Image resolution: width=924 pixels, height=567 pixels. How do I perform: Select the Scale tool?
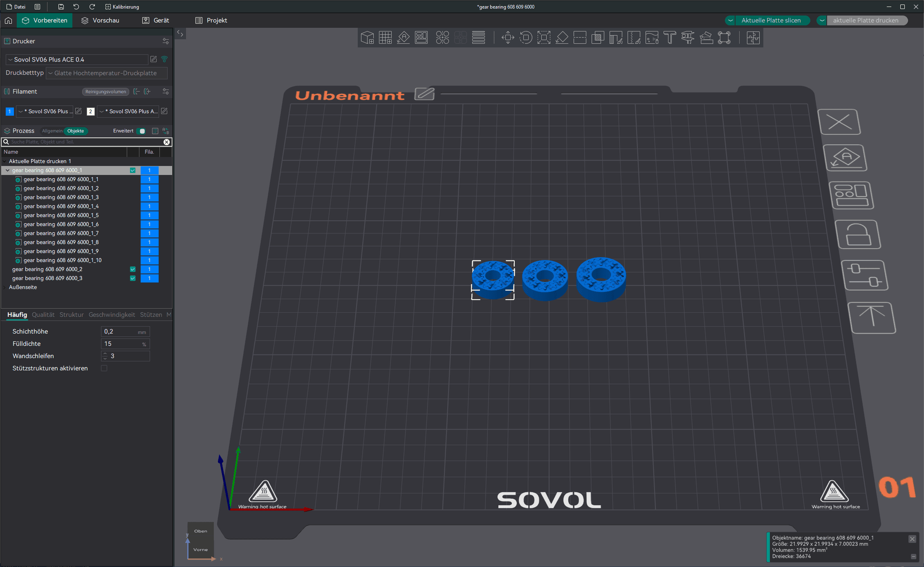coord(544,38)
